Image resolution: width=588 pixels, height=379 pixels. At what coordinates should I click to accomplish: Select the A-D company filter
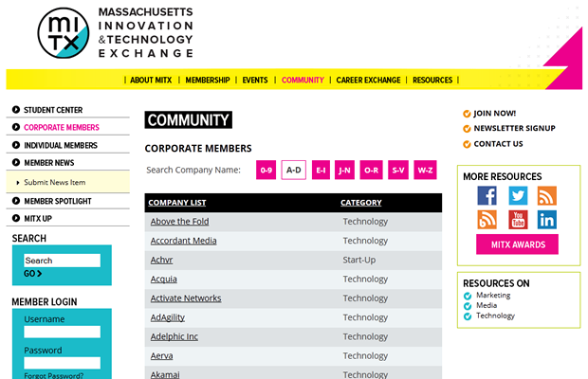pyautogui.click(x=294, y=170)
